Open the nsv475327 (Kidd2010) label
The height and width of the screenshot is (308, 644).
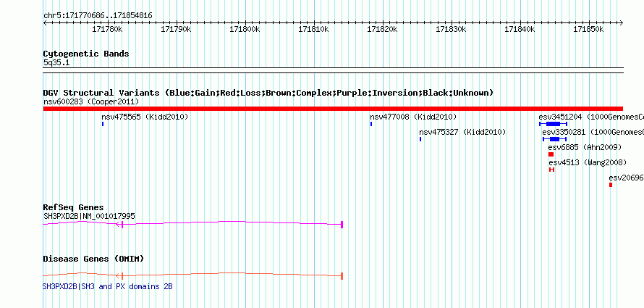pyautogui.click(x=462, y=133)
